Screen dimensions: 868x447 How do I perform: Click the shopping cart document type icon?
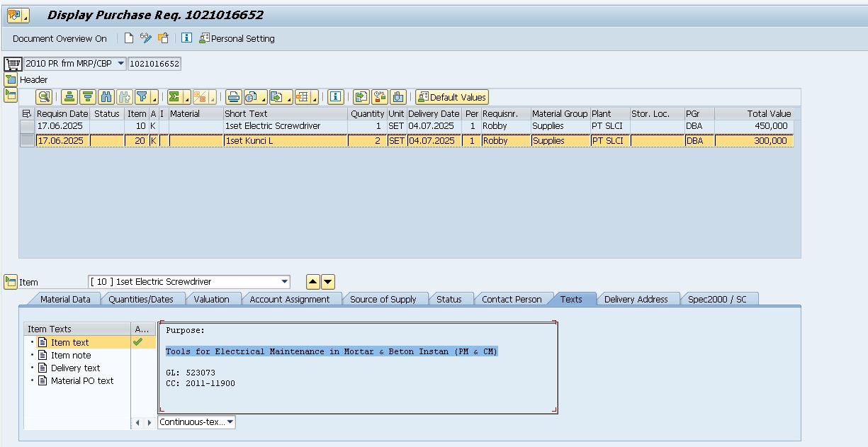click(13, 64)
